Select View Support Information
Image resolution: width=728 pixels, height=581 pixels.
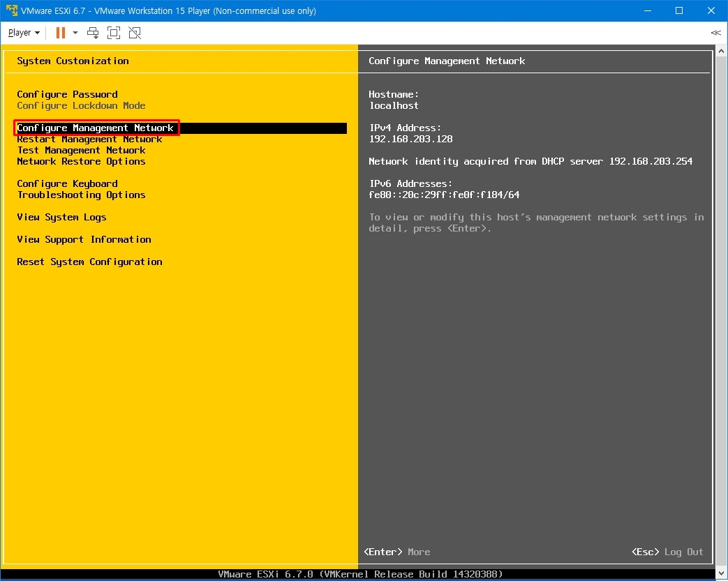84,239
